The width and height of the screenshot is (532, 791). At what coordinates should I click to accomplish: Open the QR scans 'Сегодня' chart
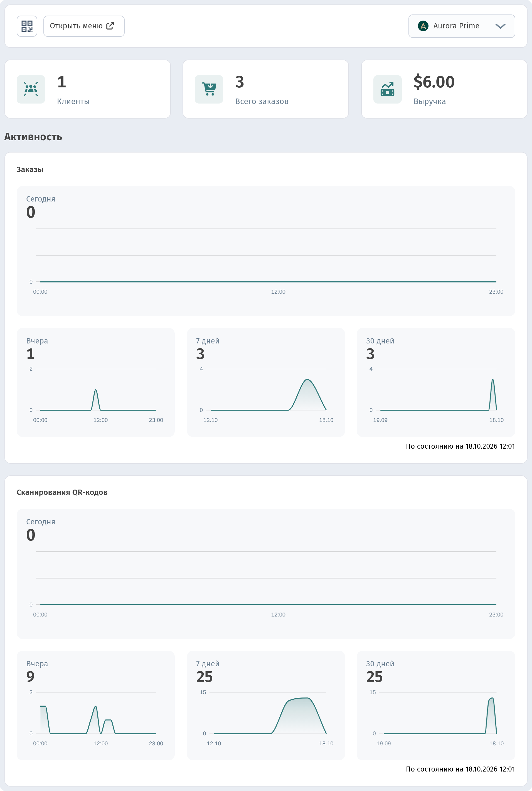tap(266, 573)
